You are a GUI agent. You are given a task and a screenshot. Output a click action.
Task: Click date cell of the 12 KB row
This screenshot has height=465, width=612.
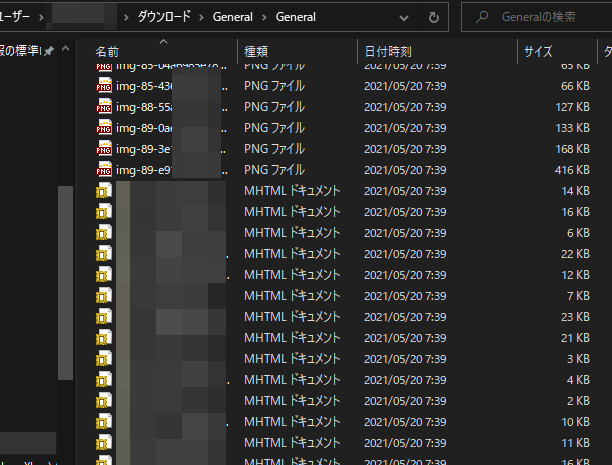pos(405,275)
